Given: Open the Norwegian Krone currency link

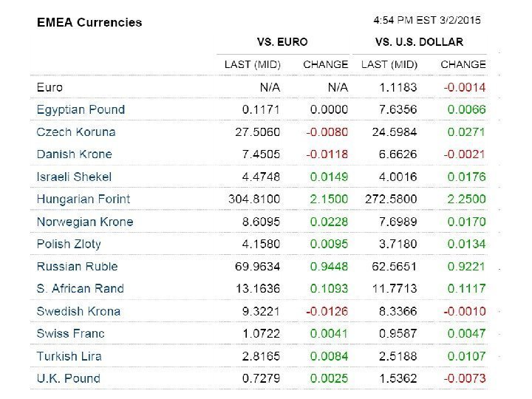Looking at the screenshot, I should (x=84, y=222).
